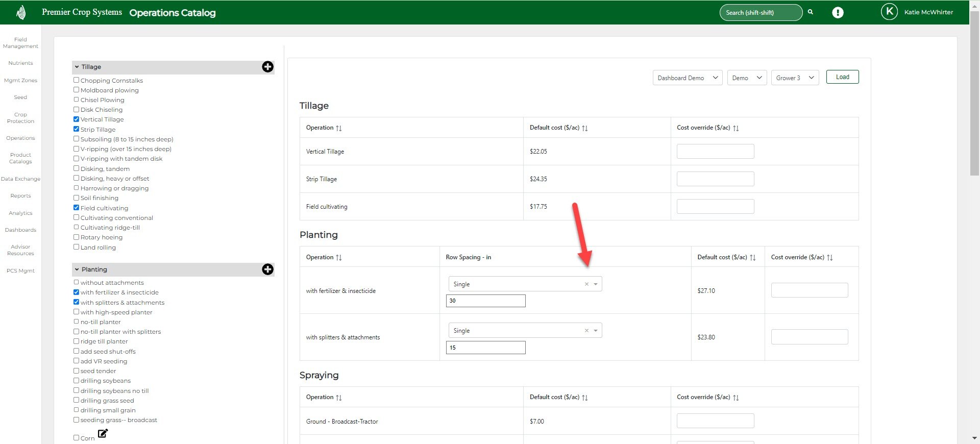Go to Field Management in sidebar
This screenshot has width=980, height=444.
pos(20,43)
